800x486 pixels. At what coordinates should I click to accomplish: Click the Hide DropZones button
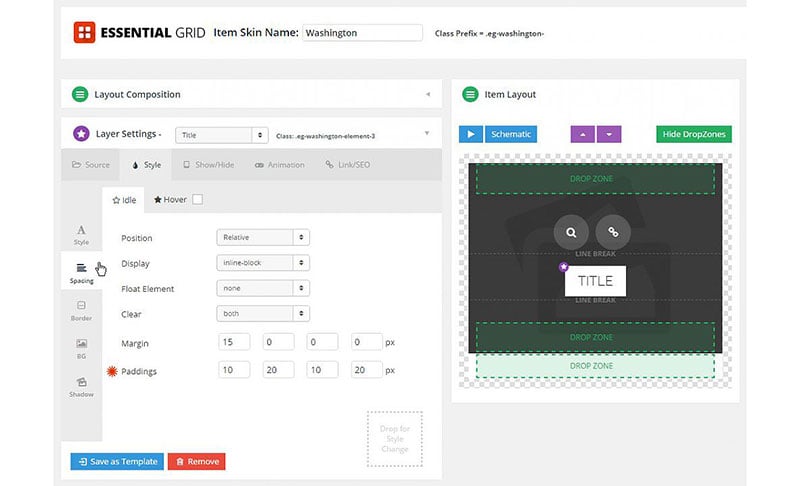click(x=694, y=134)
